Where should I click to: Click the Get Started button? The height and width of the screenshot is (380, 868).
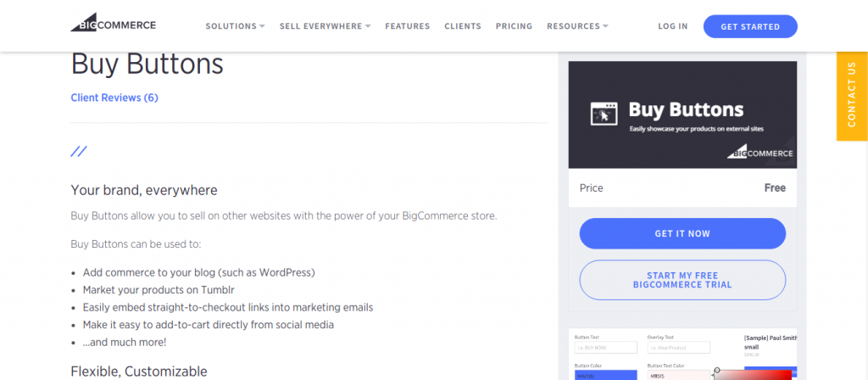(750, 26)
